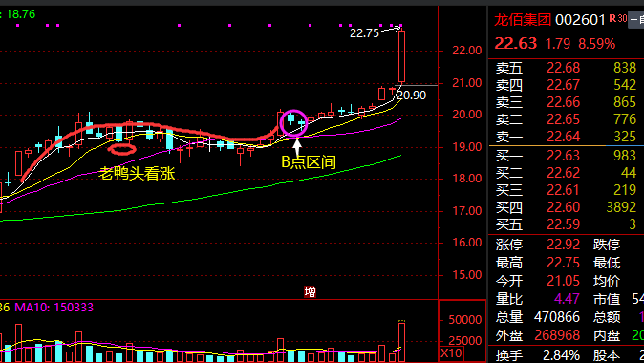Click the red 增 marker on chart
This screenshot has width=644, height=363.
(x=311, y=292)
